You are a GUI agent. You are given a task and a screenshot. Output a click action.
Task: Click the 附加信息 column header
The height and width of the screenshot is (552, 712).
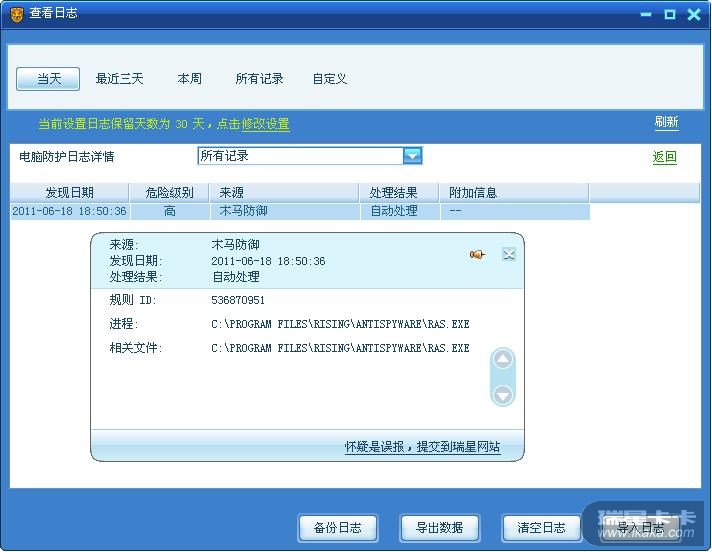(x=514, y=193)
